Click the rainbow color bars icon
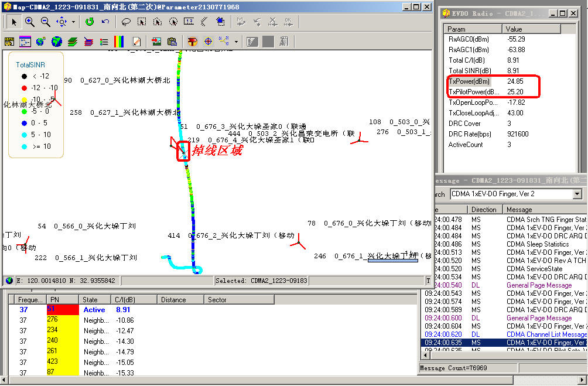Viewport: 588px width, 386px height. coord(119,42)
